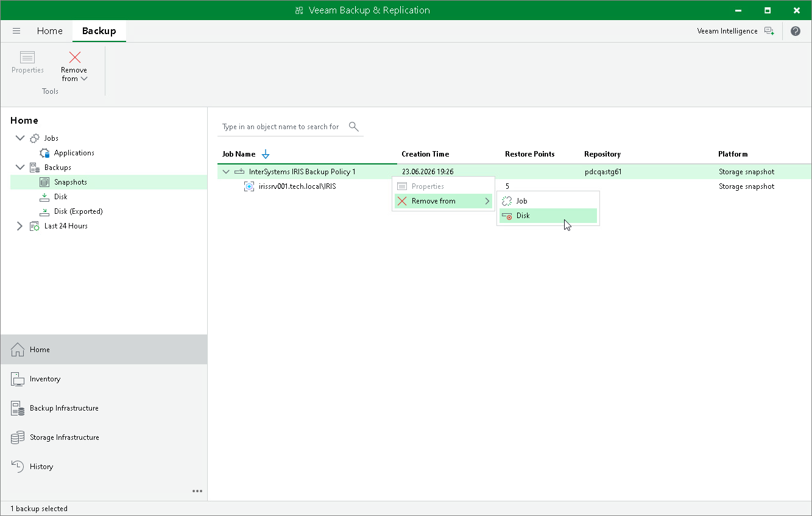
Task: Sort by Creation Time column header
Action: click(425, 154)
